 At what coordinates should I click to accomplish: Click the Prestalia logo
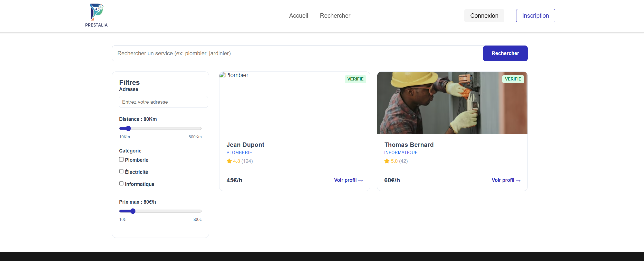[x=96, y=15]
